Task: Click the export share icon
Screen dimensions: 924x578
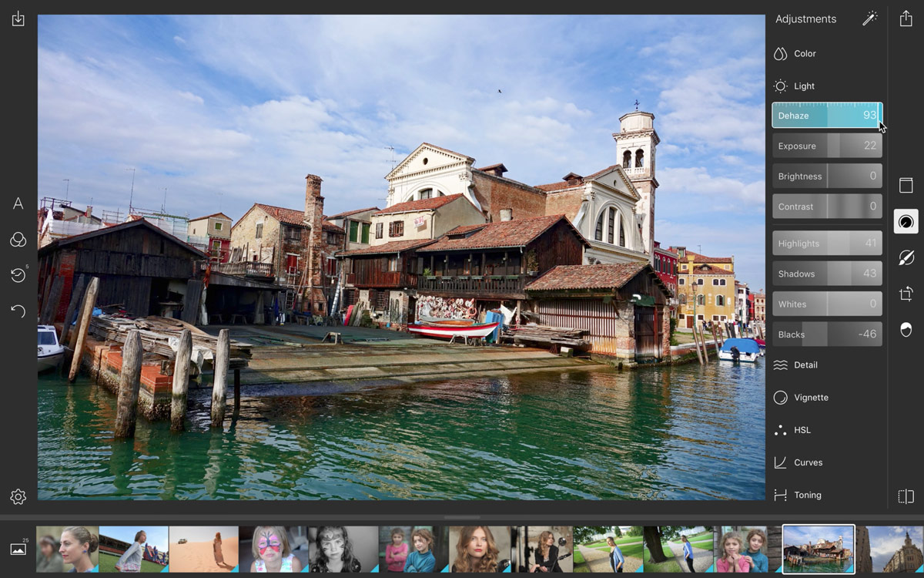Action: [x=906, y=19]
